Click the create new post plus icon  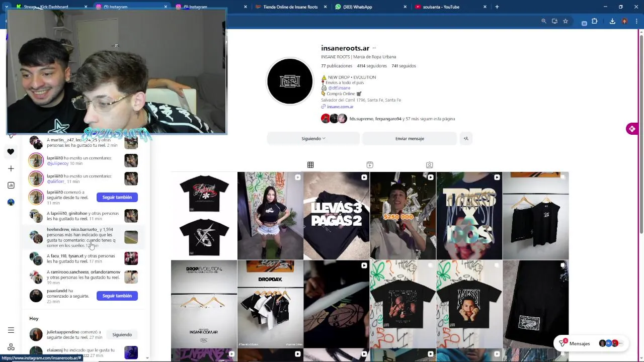point(11,168)
